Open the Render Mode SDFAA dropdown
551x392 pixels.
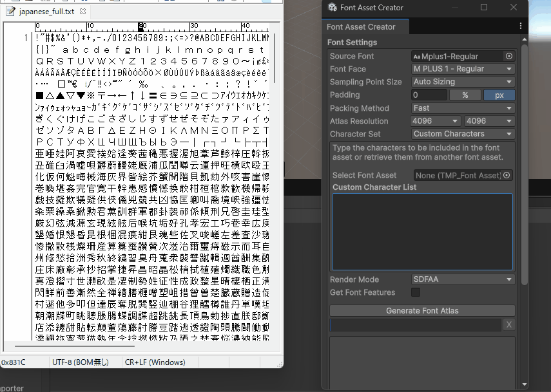(462, 279)
